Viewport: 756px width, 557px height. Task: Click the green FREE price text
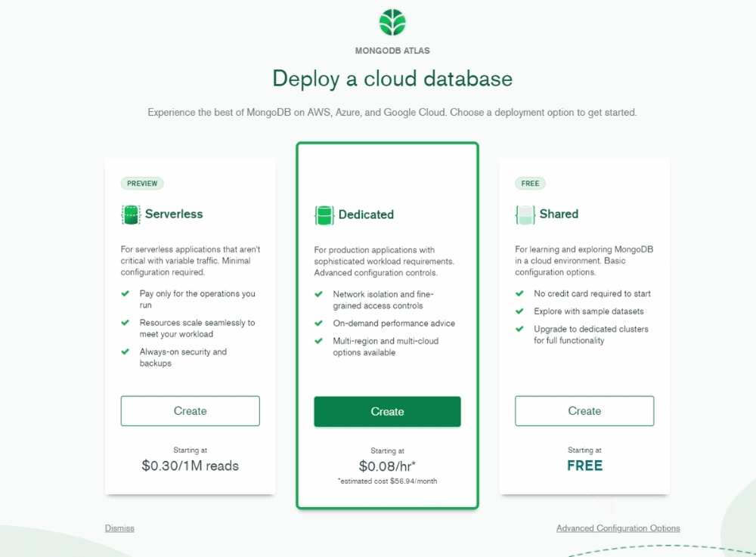click(x=585, y=466)
